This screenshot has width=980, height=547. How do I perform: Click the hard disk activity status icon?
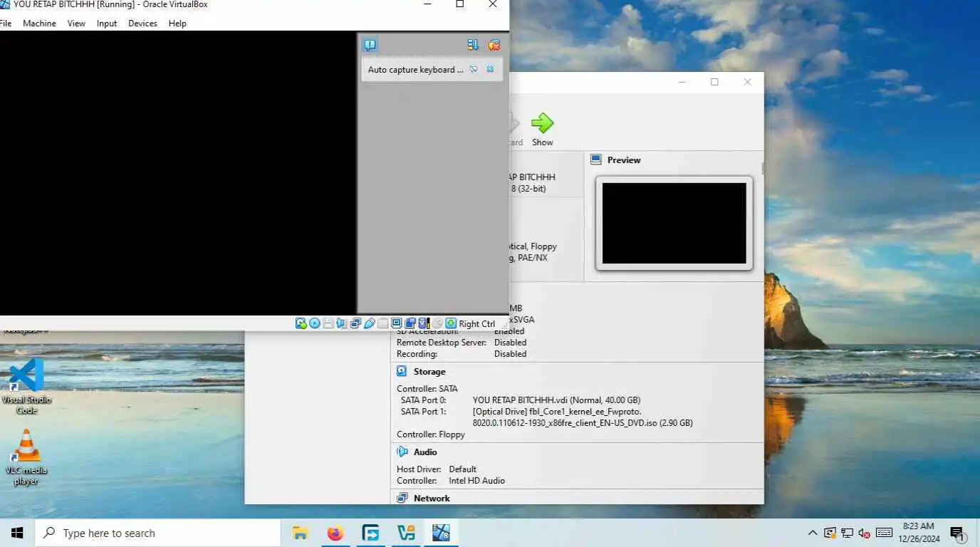[x=301, y=323]
